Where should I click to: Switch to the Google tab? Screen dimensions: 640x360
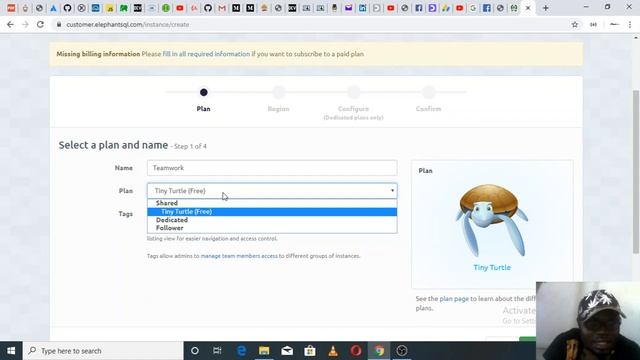point(473,8)
